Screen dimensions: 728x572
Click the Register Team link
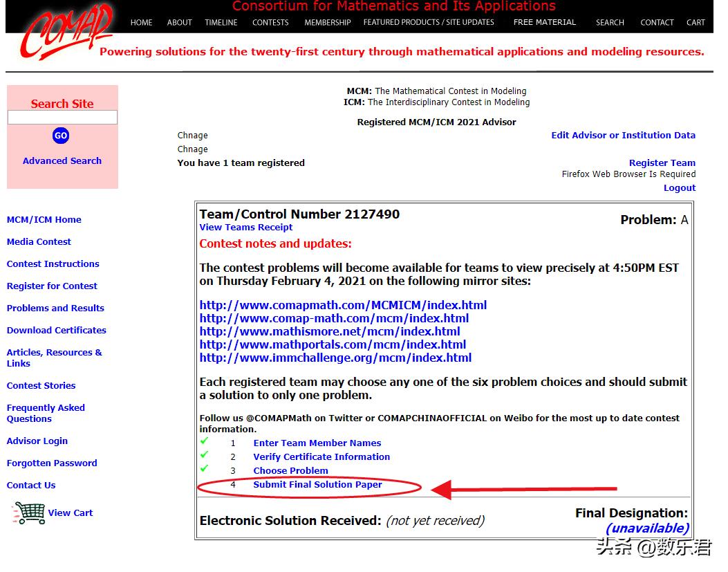662,163
